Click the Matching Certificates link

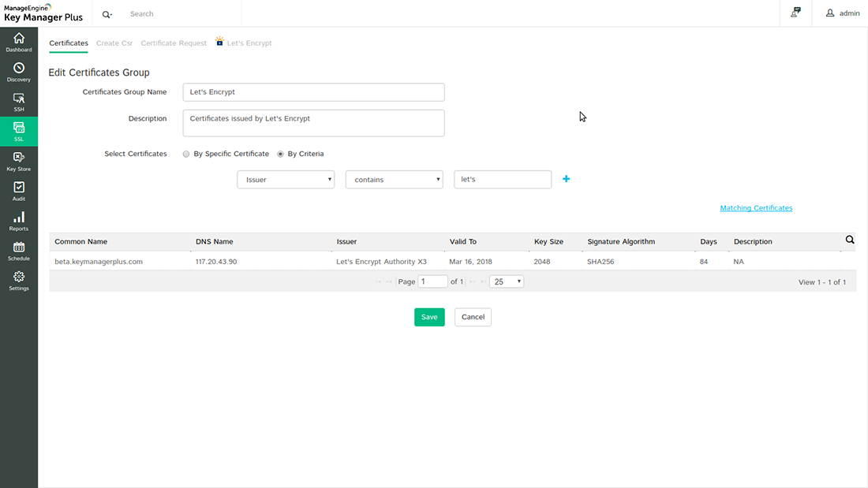point(756,208)
